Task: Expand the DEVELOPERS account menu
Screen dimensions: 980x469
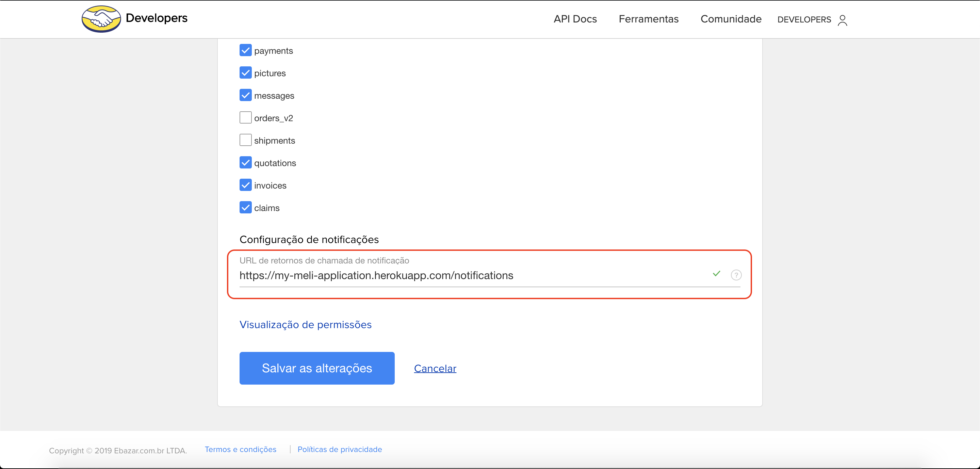Action: coord(804,20)
